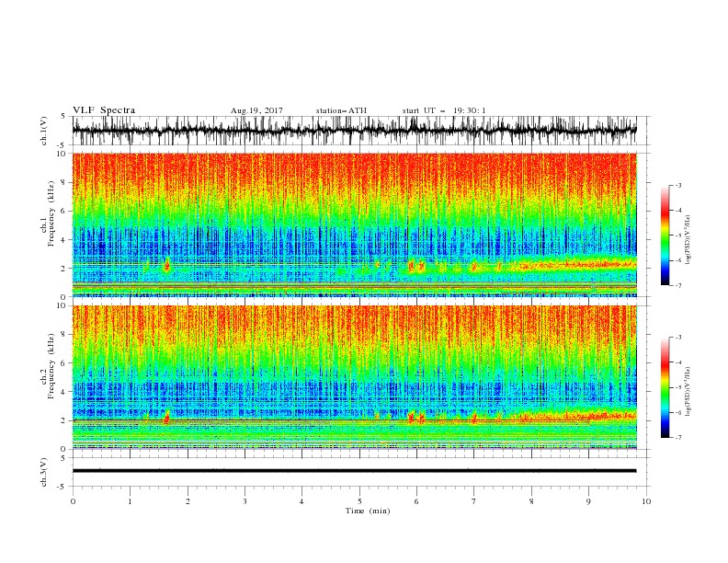
Task: Click the "start UT = 19:30:1" text
Action: [444, 110]
